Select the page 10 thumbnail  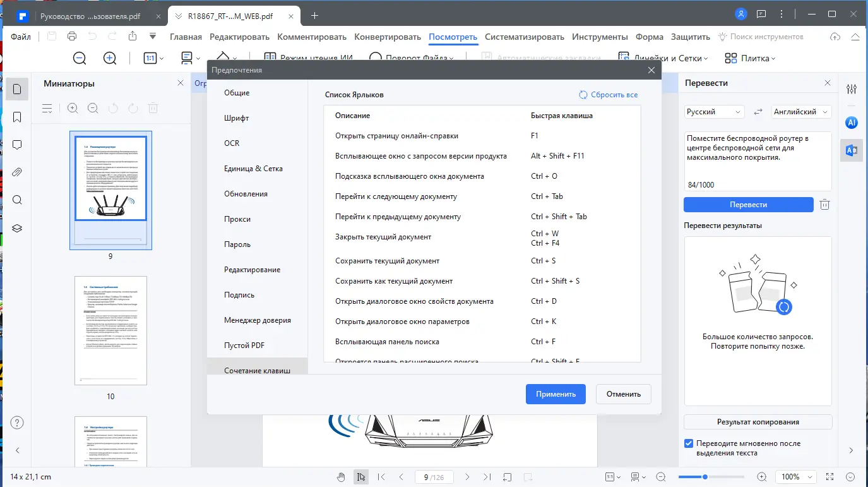110,330
